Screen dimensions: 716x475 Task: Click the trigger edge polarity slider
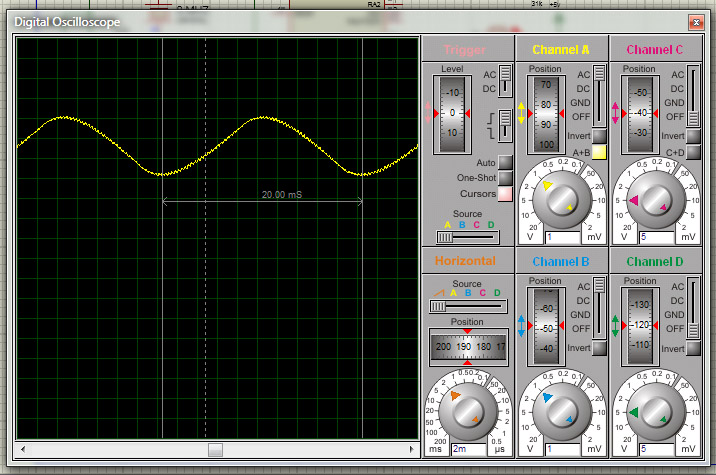[505, 126]
